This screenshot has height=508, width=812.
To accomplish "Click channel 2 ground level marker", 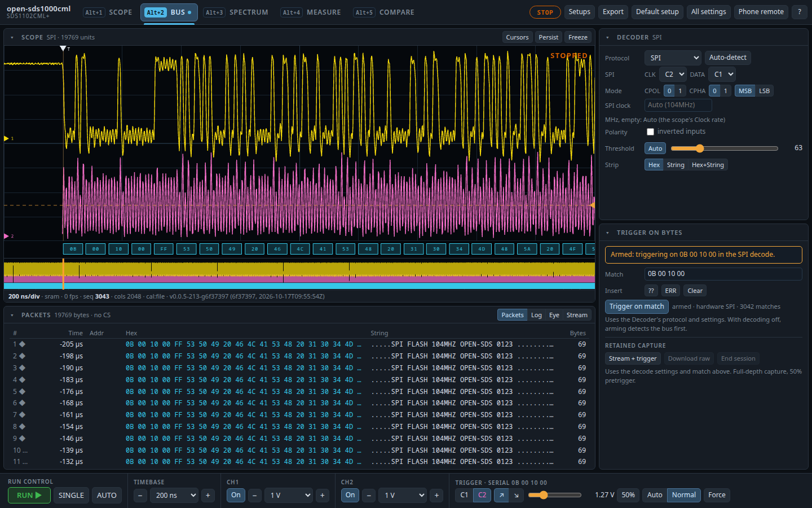I will click(7, 236).
